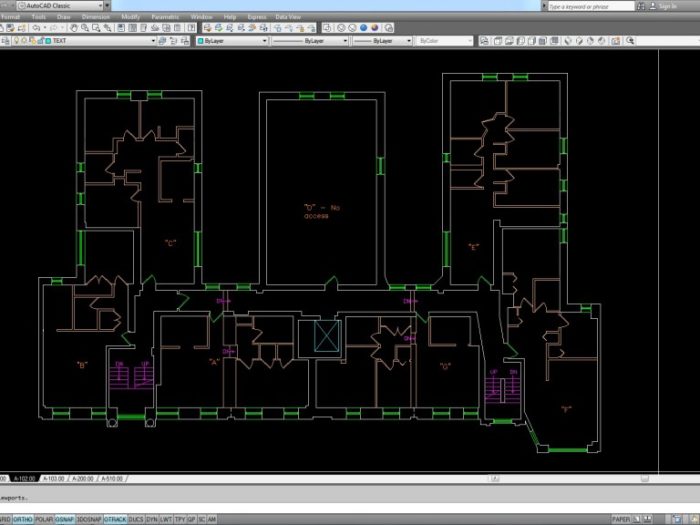Select the SW Isometric view icon
This screenshot has height=525, width=700.
(x=568, y=41)
